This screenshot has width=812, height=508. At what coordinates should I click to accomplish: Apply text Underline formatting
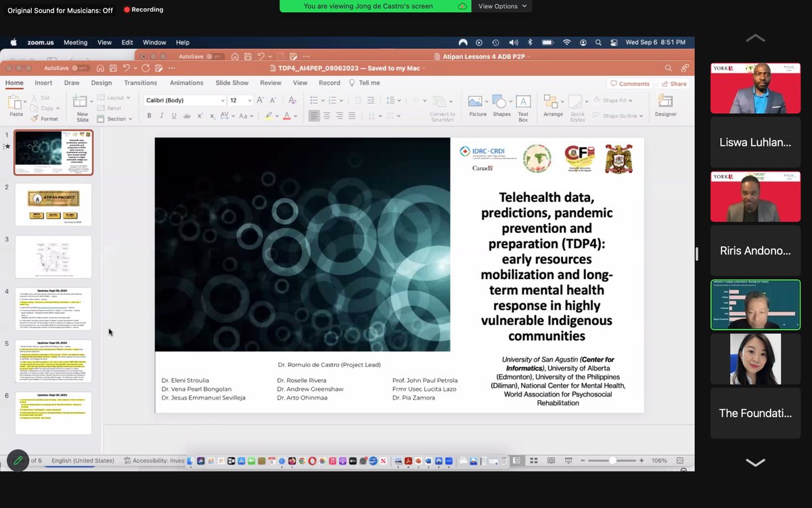pyautogui.click(x=174, y=115)
